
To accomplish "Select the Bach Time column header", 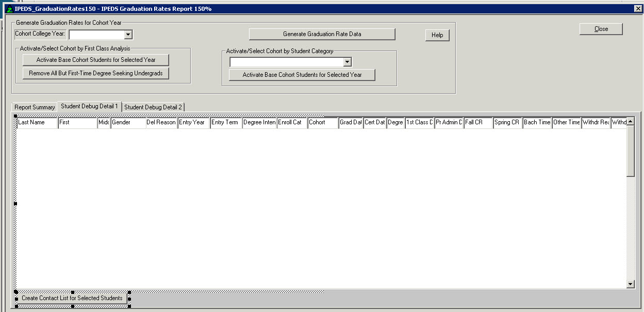I will pyautogui.click(x=537, y=123).
